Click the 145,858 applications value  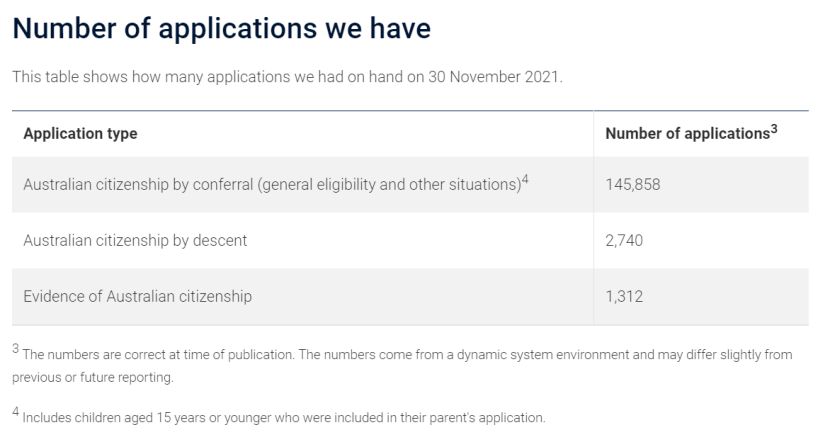[x=633, y=184]
